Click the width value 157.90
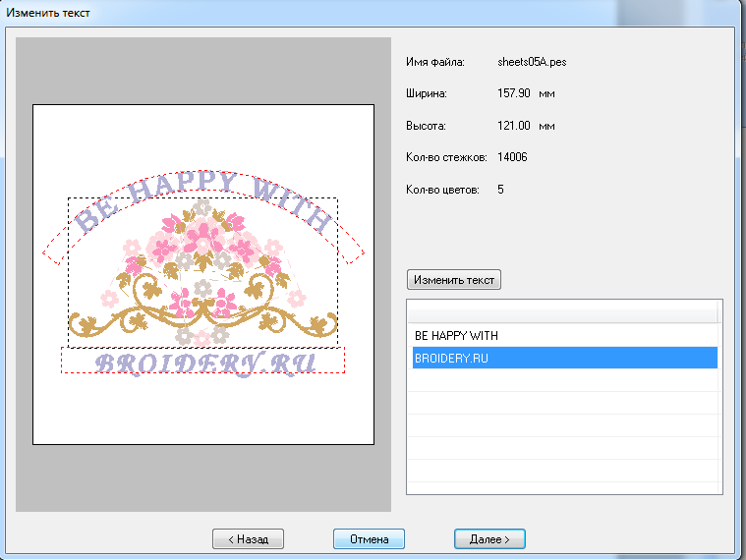The width and height of the screenshot is (746, 560). click(515, 93)
